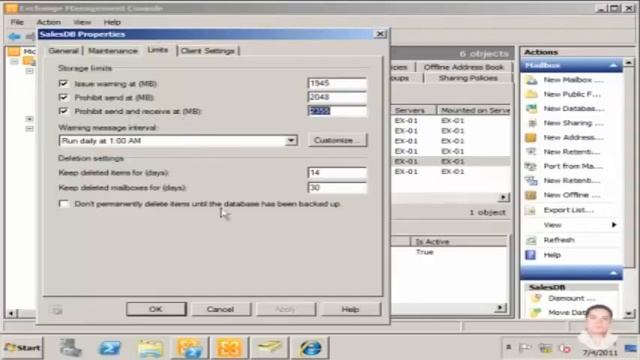Viewport: 640px width, 360px height.
Task: Click the back arrow in console toolbar
Action: tap(14, 37)
